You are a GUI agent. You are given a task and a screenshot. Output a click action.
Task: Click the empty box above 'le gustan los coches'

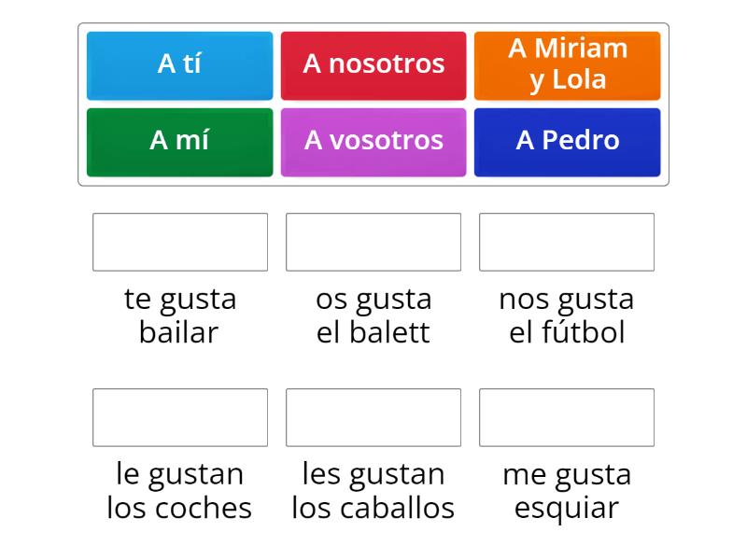click(x=180, y=417)
